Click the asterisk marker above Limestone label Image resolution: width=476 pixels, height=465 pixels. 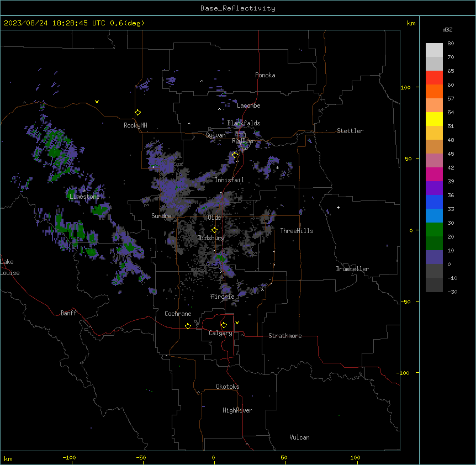[84, 191]
